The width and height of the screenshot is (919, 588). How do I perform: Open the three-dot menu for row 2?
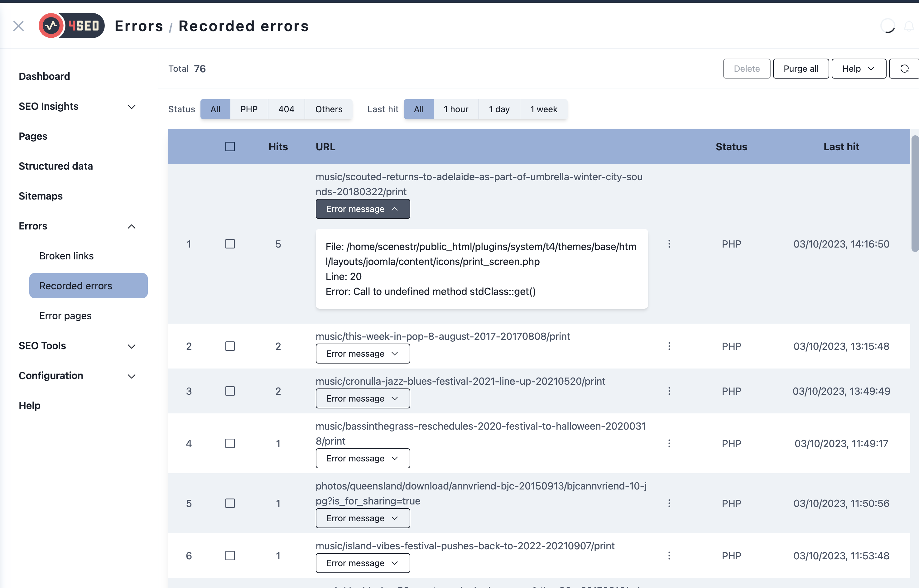pyautogui.click(x=669, y=346)
